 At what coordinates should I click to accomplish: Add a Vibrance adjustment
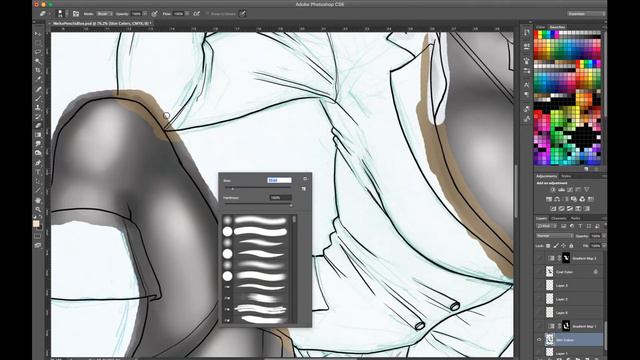click(587, 190)
